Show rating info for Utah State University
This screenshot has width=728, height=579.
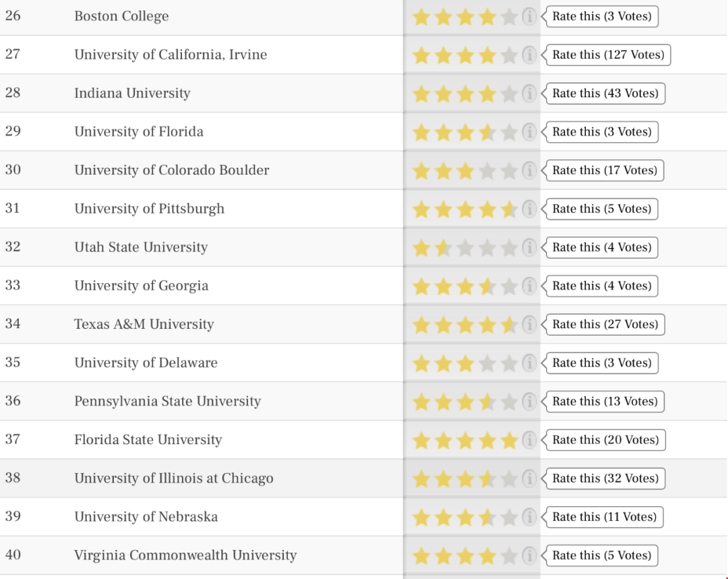pyautogui.click(x=528, y=248)
